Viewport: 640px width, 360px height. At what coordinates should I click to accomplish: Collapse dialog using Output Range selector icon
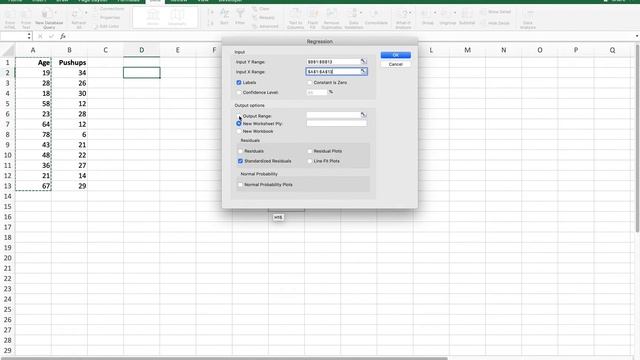tap(363, 115)
